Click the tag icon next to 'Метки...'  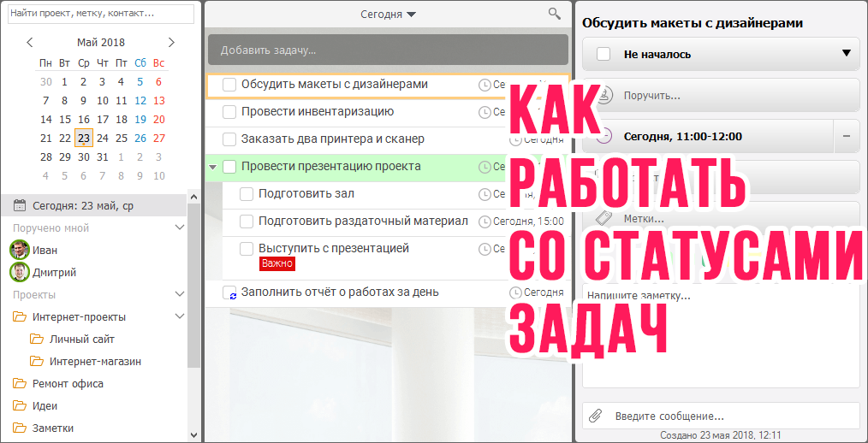(x=604, y=217)
